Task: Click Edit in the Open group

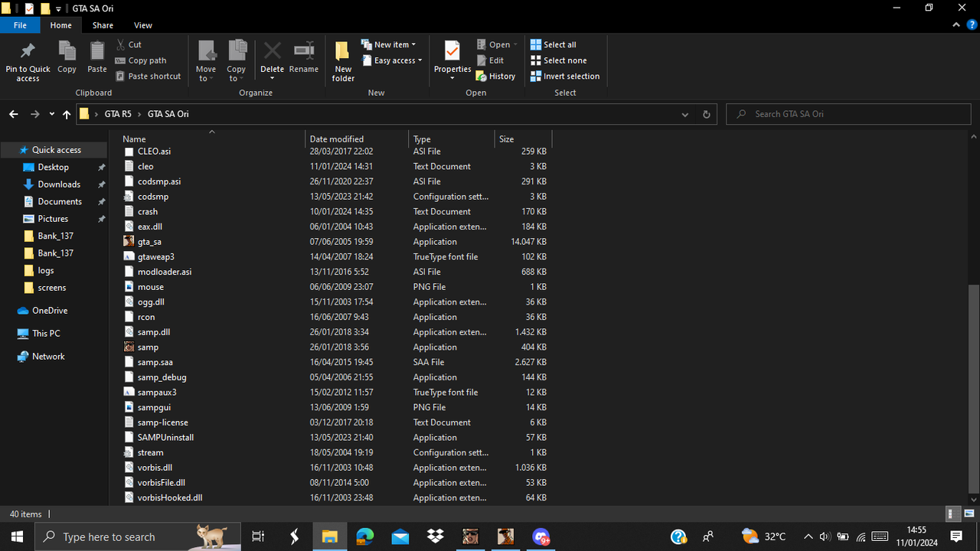Action: click(490, 60)
